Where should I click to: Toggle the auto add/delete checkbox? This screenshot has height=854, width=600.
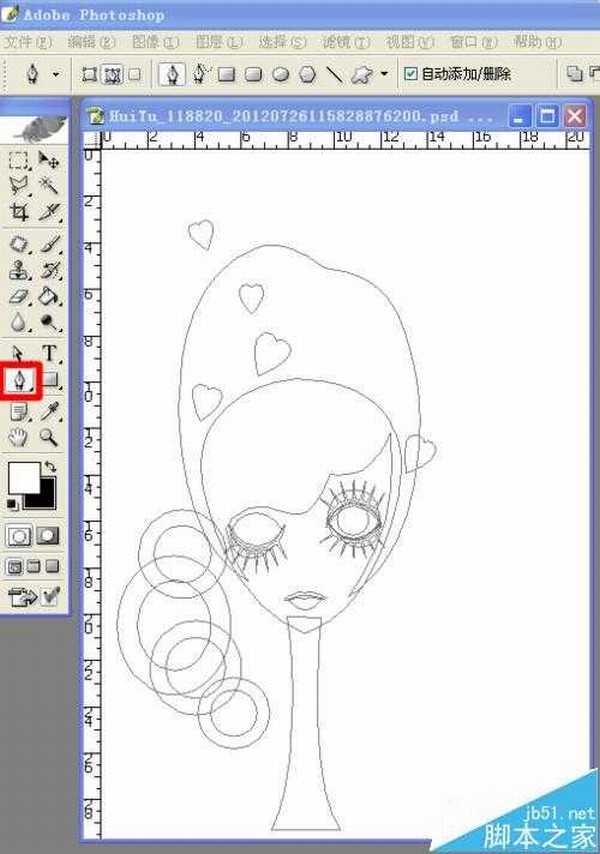(411, 74)
